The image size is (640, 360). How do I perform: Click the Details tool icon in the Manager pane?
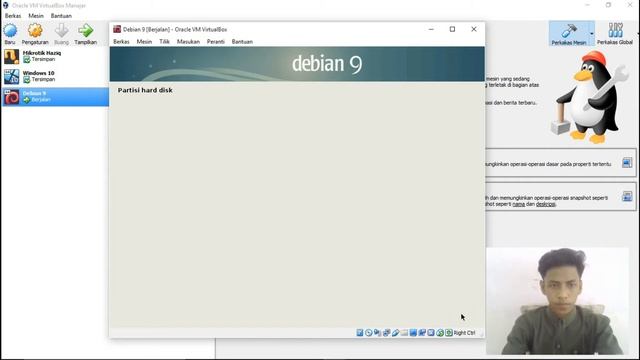[627, 163]
